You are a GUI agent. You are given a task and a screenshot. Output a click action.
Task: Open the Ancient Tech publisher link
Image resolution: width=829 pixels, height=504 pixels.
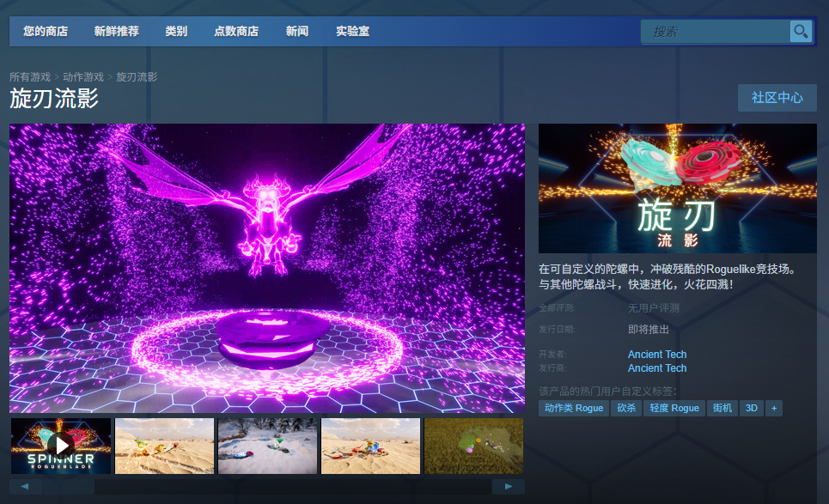coord(657,367)
